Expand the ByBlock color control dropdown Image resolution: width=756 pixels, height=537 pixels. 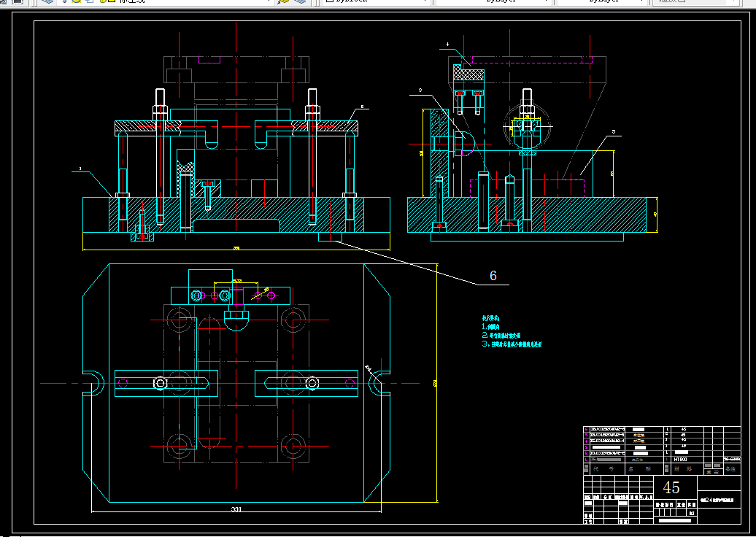tap(426, 2)
